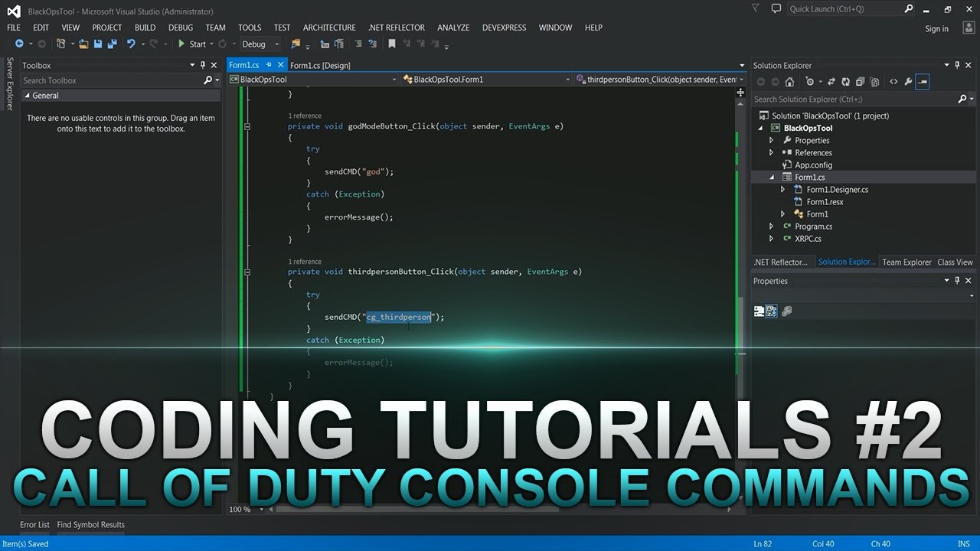Click the Sign in link
Viewport: 980px width, 551px height.
(936, 29)
